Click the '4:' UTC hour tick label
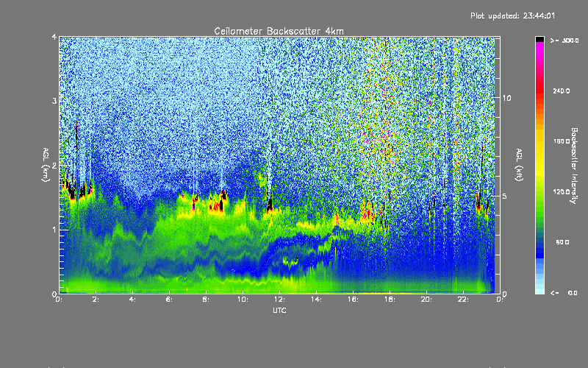588x368 pixels. point(132,300)
